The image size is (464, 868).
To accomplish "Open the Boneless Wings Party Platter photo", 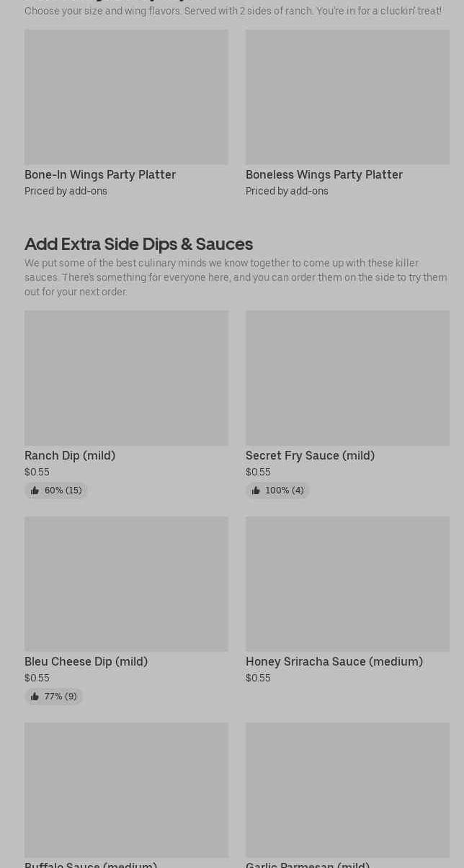I will [347, 97].
